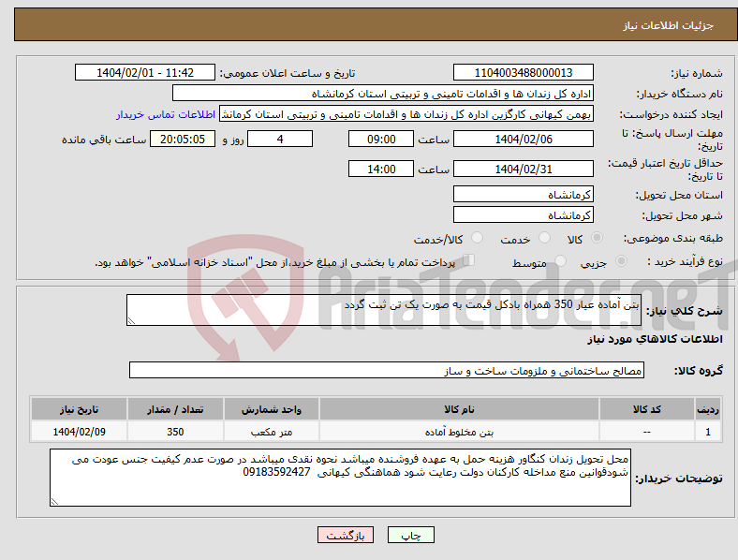Click the quantity cell 350
Viewport: 738px width, 560px height.
coord(175,432)
